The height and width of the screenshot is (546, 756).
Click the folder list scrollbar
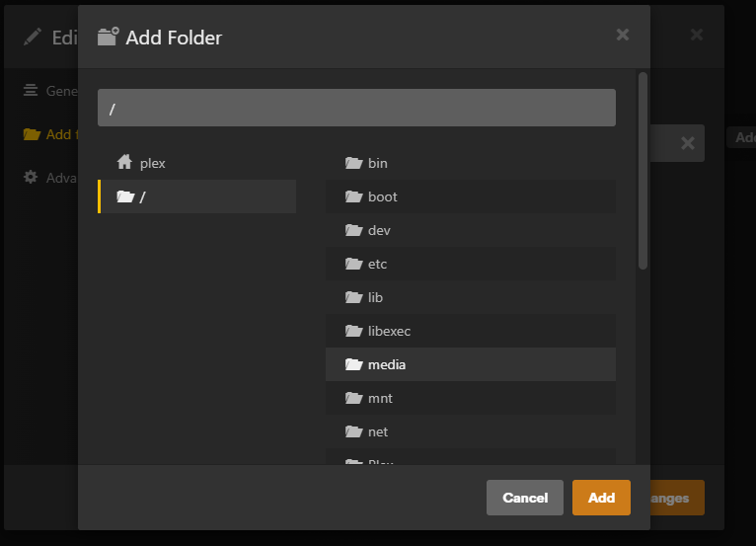tap(643, 170)
